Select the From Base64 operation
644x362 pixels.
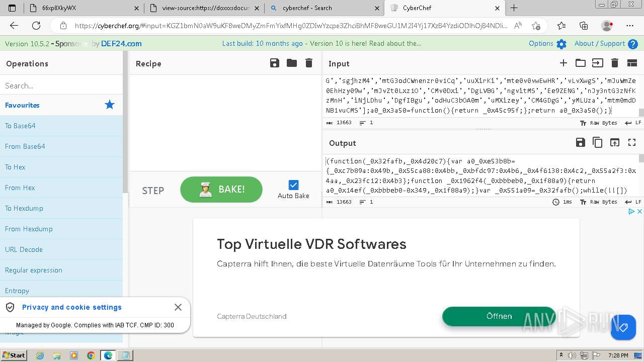[x=61, y=146]
